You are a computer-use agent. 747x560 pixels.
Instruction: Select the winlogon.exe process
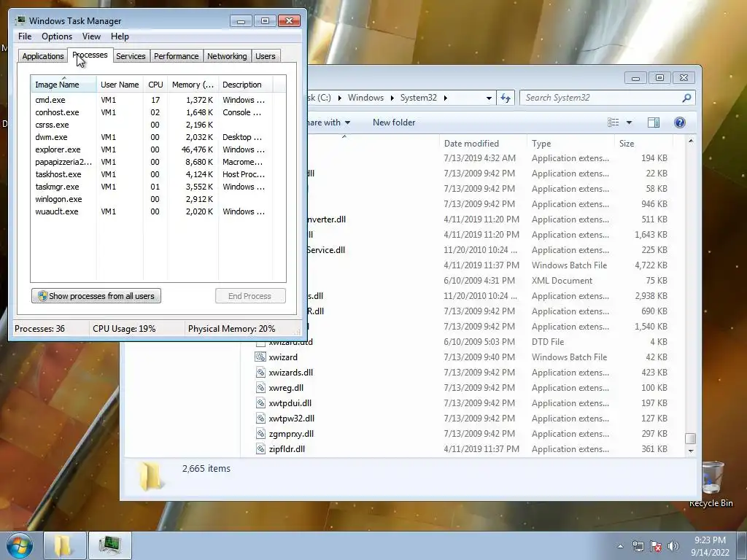click(152, 198)
